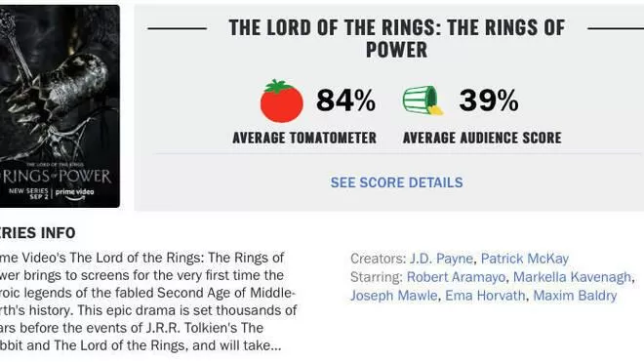Click the Prime Video logo on poster

pyautogui.click(x=74, y=193)
